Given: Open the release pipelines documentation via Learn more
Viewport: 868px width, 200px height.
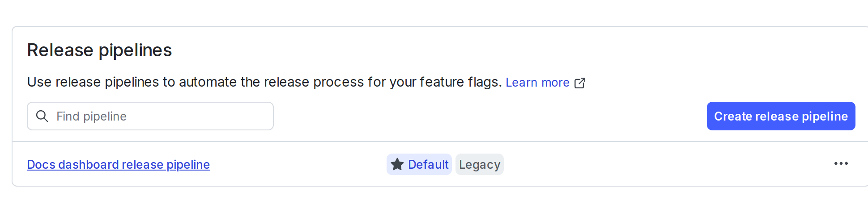Looking at the screenshot, I should coord(537,83).
